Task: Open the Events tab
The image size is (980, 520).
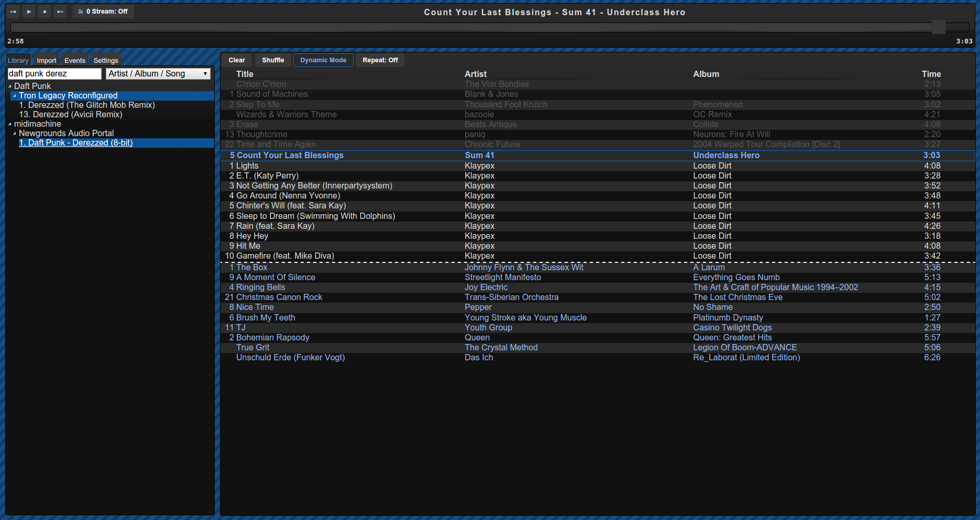Action: [74, 61]
